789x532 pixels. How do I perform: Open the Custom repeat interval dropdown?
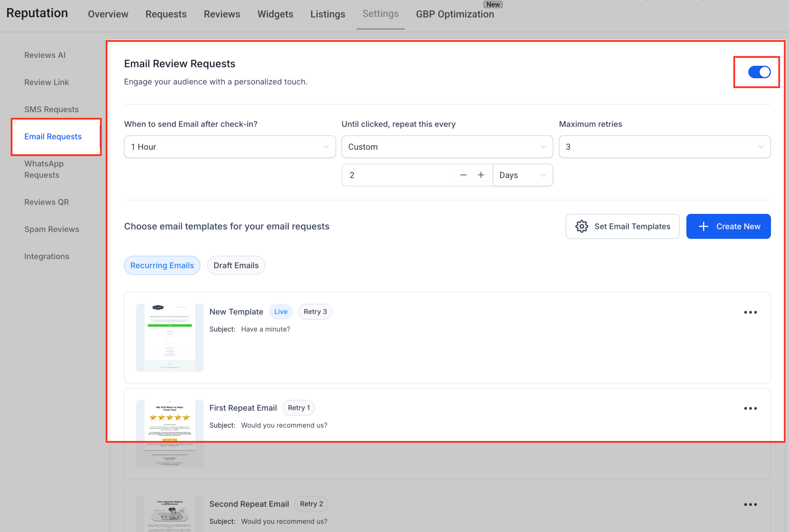(x=447, y=147)
